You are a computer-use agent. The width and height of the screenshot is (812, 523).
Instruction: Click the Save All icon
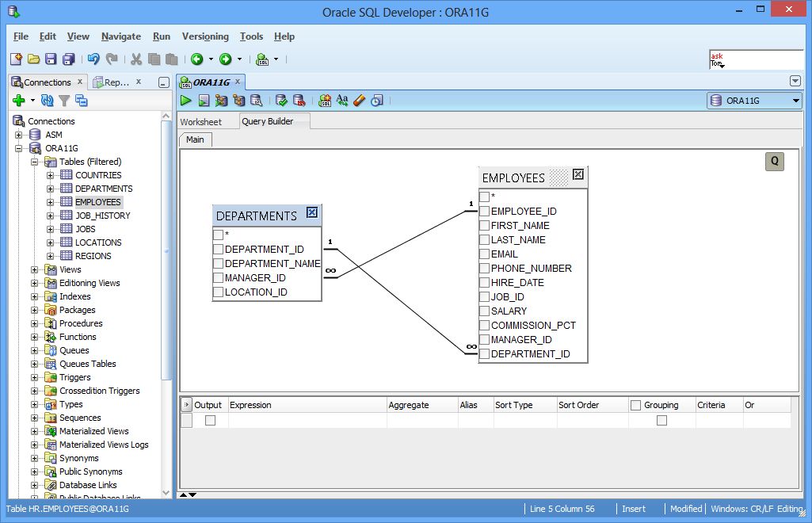(x=68, y=59)
